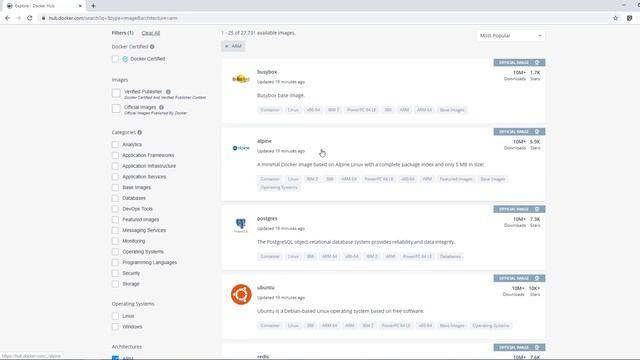Toggle the Docker Certified checkbox
Viewport: 640px width, 360px height.
pos(116,59)
